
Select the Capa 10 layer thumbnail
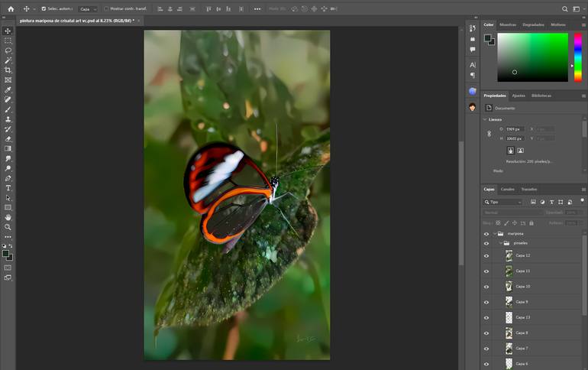point(509,287)
